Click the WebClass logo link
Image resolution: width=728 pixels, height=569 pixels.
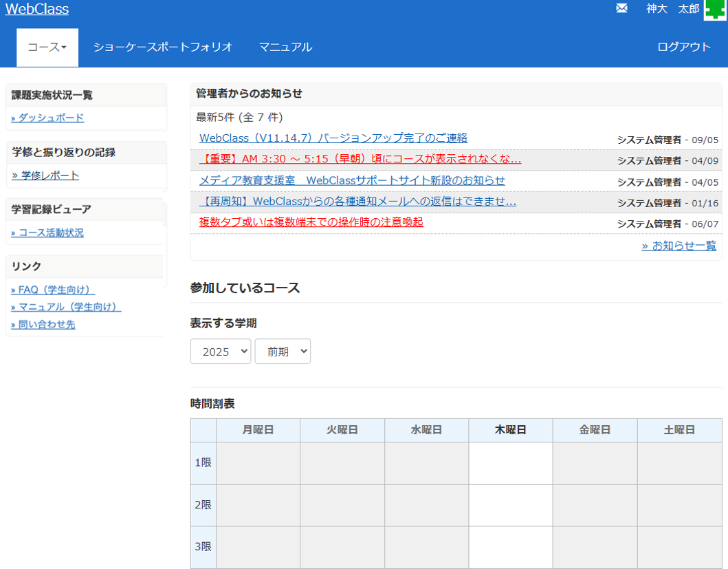tap(37, 9)
